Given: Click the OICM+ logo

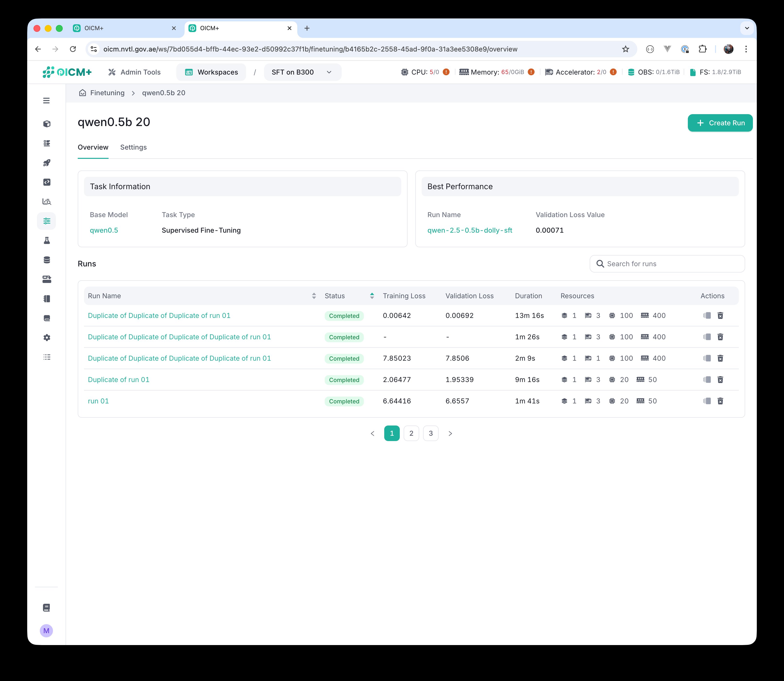Looking at the screenshot, I should click(x=67, y=72).
